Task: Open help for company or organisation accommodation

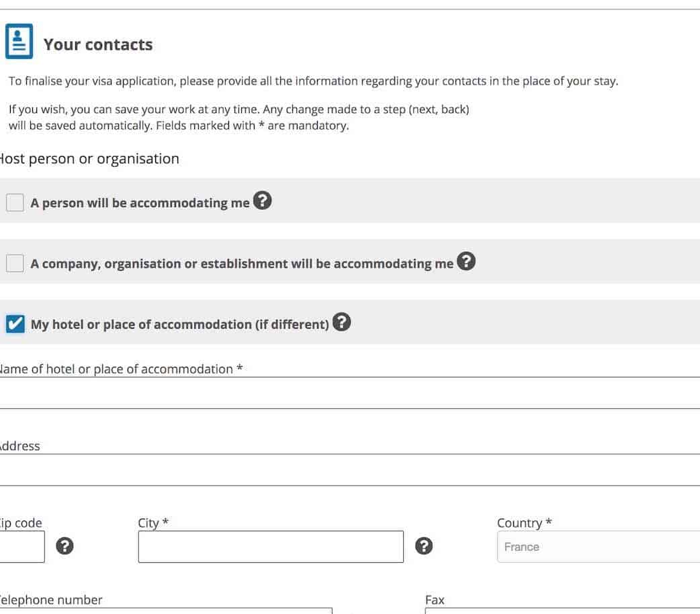Action: tap(466, 261)
